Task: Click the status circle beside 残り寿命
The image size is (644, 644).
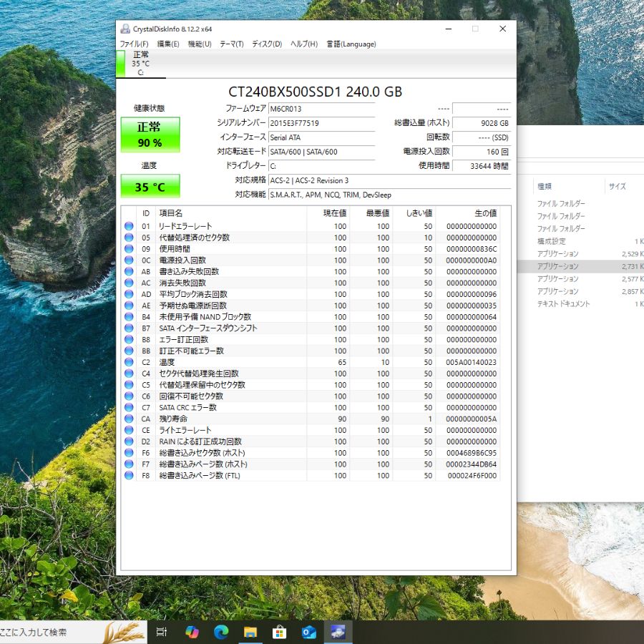Action: (x=130, y=419)
